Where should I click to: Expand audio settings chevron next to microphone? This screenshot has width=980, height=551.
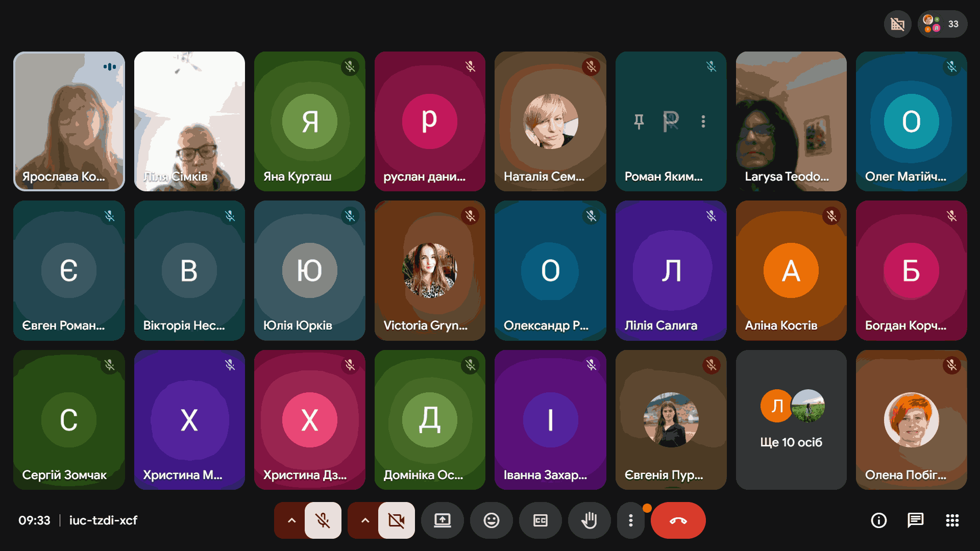point(291,520)
